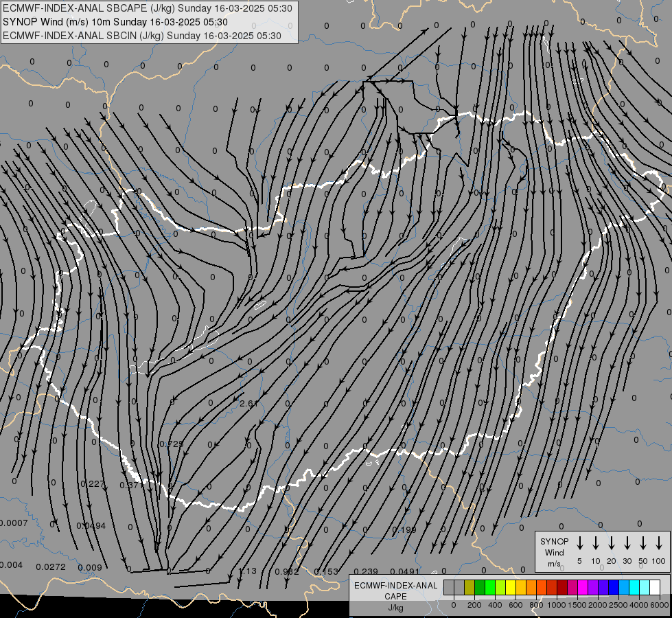The width and height of the screenshot is (672, 618).
Task: Click the 0.009 value on the map
Action: [90, 568]
